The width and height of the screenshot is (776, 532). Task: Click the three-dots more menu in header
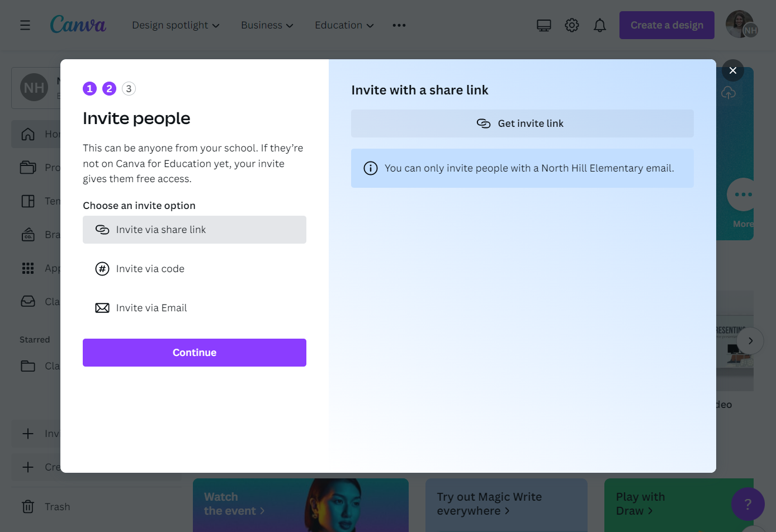(399, 25)
